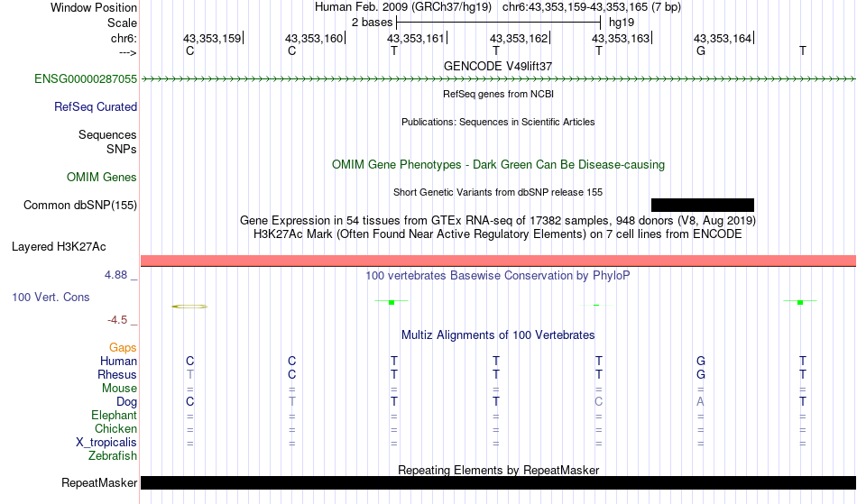Click the RepeatMasker track label
This screenshot has height=504, width=857.
tap(99, 482)
